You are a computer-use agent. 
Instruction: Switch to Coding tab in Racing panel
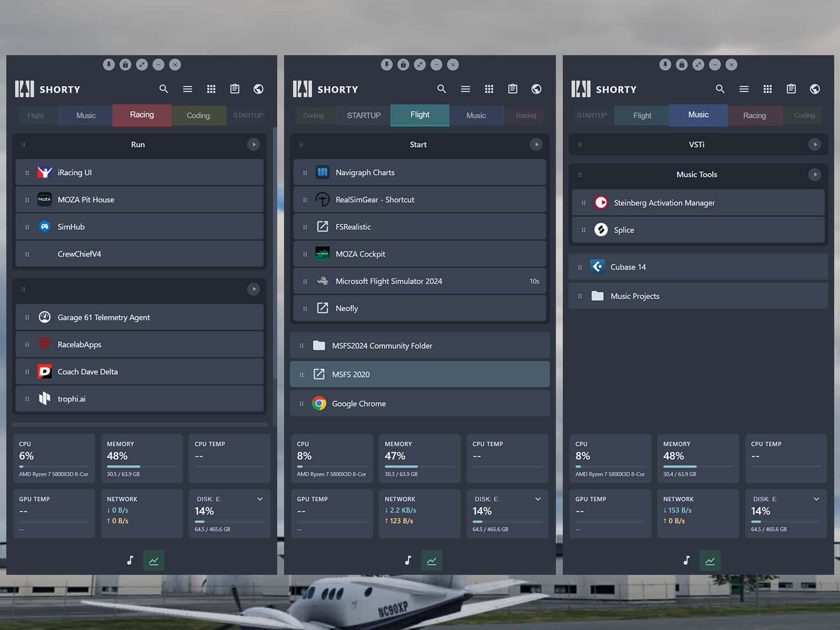[198, 115]
